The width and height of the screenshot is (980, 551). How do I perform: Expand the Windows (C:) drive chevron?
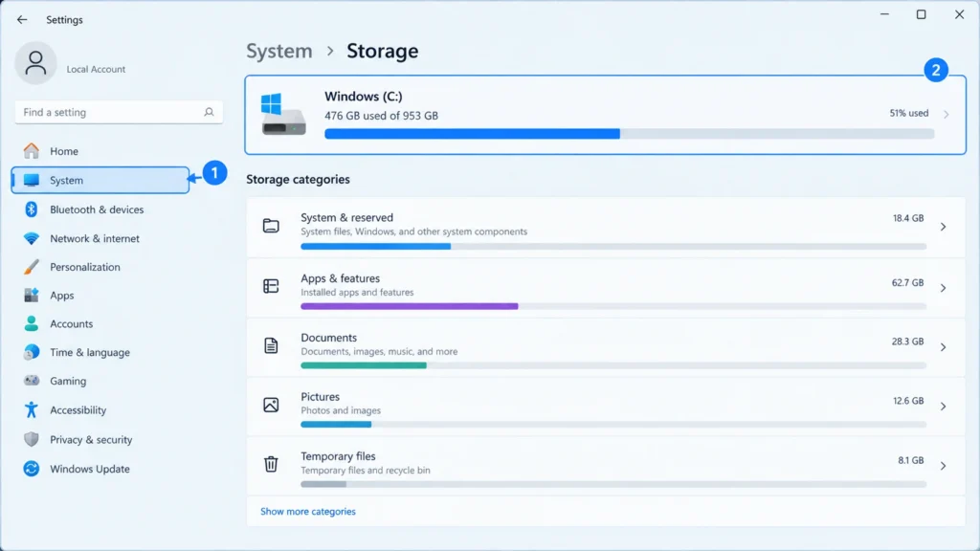tap(947, 115)
